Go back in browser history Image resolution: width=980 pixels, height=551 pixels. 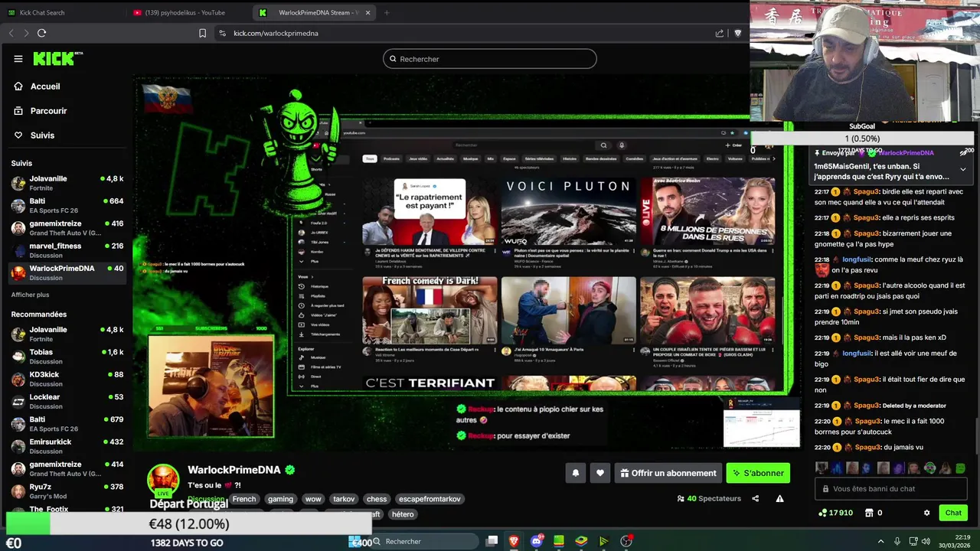(11, 33)
